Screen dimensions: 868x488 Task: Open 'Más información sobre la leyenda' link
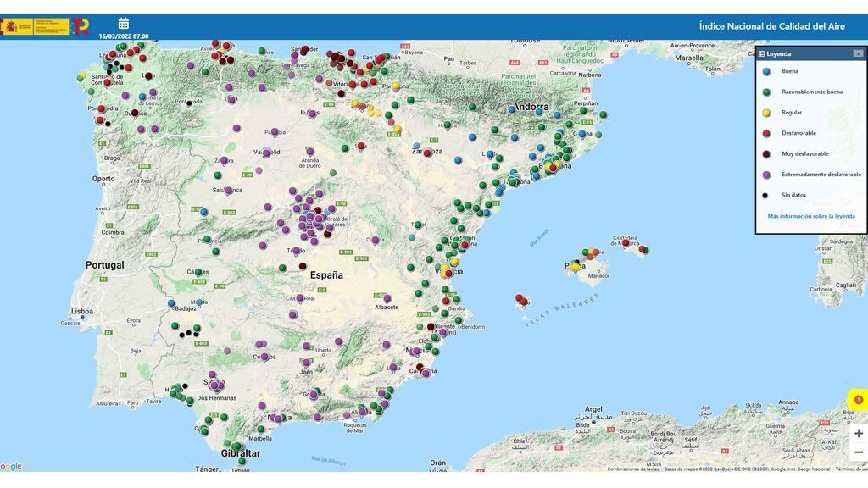coord(811,216)
